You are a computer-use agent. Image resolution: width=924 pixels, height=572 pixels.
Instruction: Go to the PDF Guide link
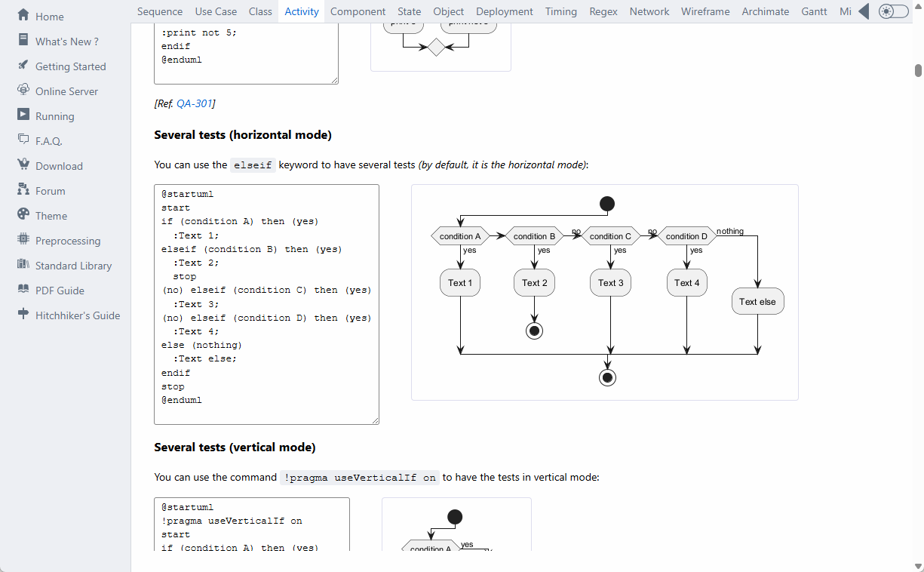60,291
